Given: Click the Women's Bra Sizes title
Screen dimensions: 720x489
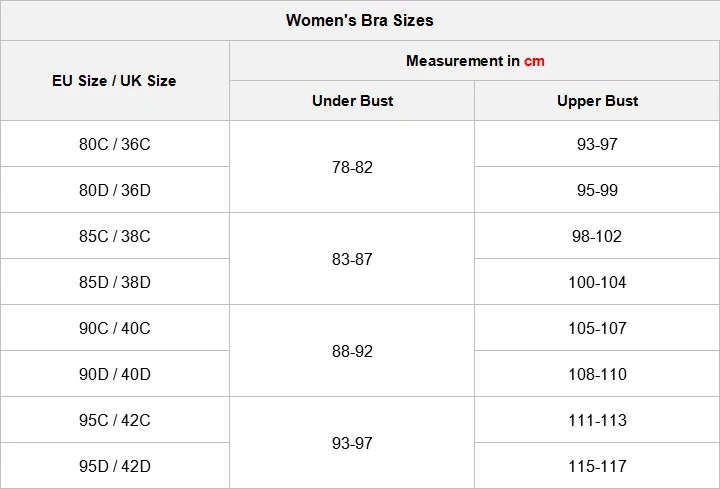Looking at the screenshot, I should coord(359,20).
